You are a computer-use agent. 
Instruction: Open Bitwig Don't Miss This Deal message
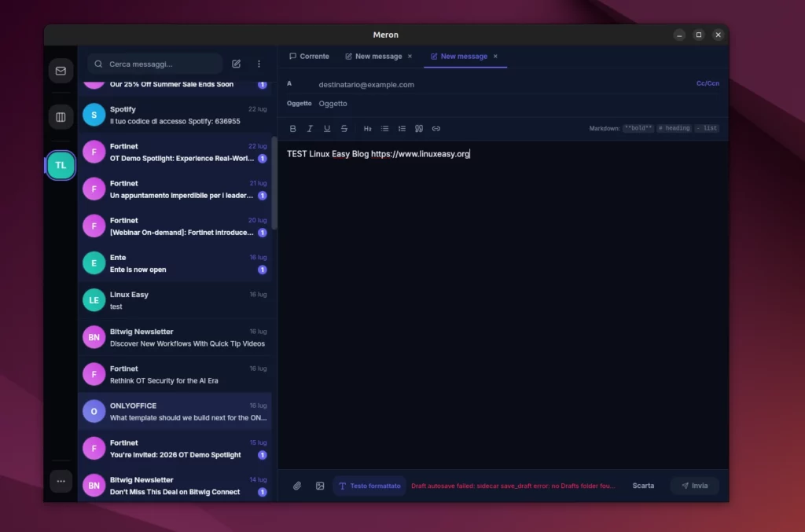point(175,486)
